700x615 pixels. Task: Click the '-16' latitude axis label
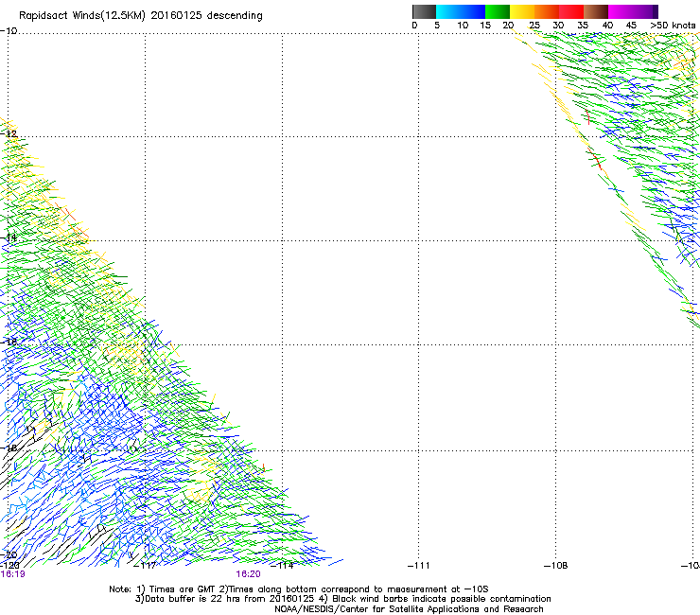pyautogui.click(x=9, y=342)
